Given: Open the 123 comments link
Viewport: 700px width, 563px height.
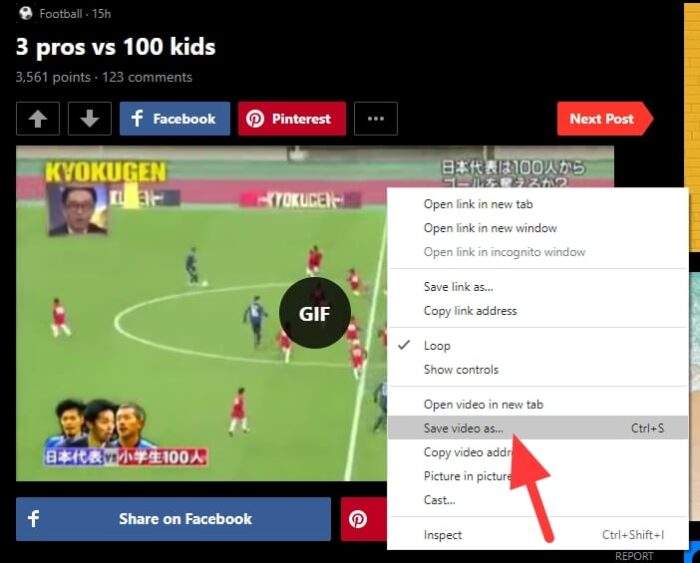Looking at the screenshot, I should pyautogui.click(x=147, y=77).
